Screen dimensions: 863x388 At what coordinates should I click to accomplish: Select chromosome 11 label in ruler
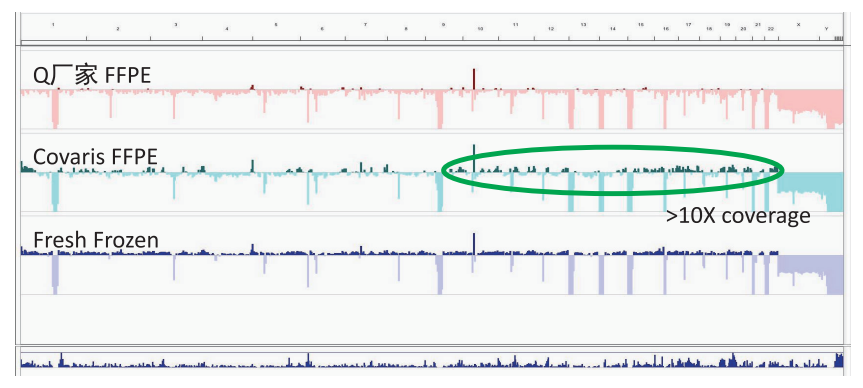516,25
